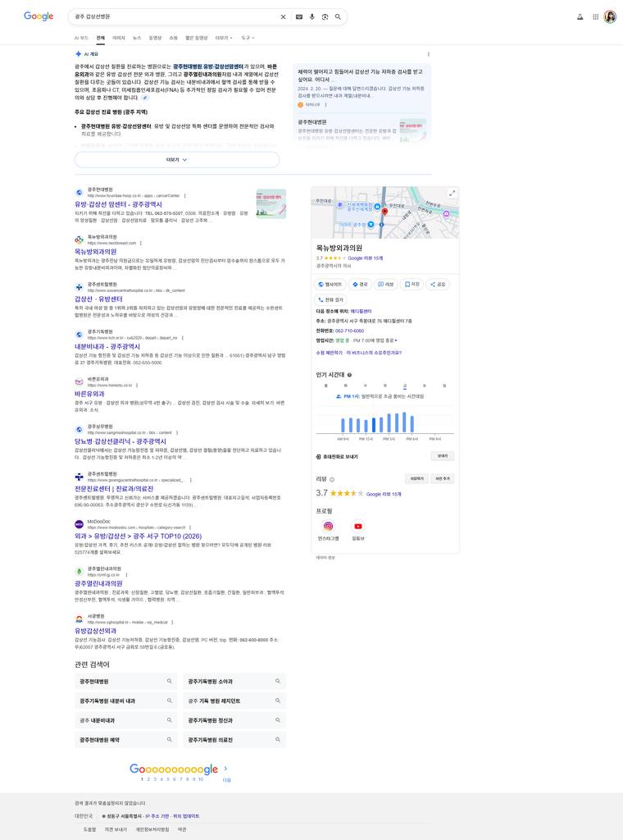This screenshot has height=840, width=623.
Task: Expand business hours next to 영업시간
Action: click(x=396, y=340)
